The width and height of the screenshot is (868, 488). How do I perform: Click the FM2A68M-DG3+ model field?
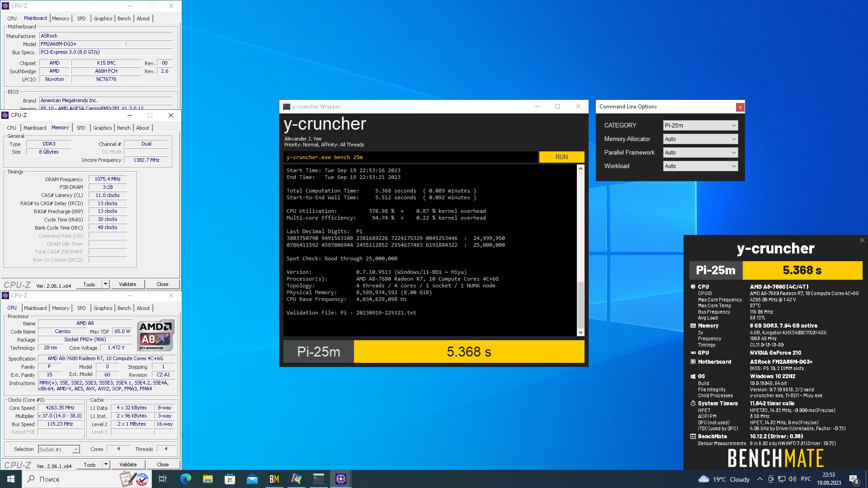(81, 44)
